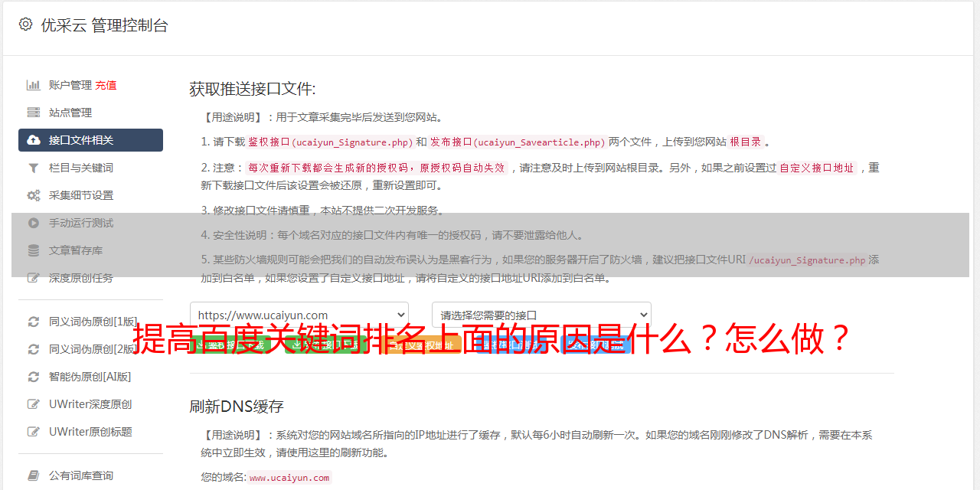This screenshot has height=490, width=980.
Task: Open 账户管理 via its bar chart icon
Action: point(34,85)
